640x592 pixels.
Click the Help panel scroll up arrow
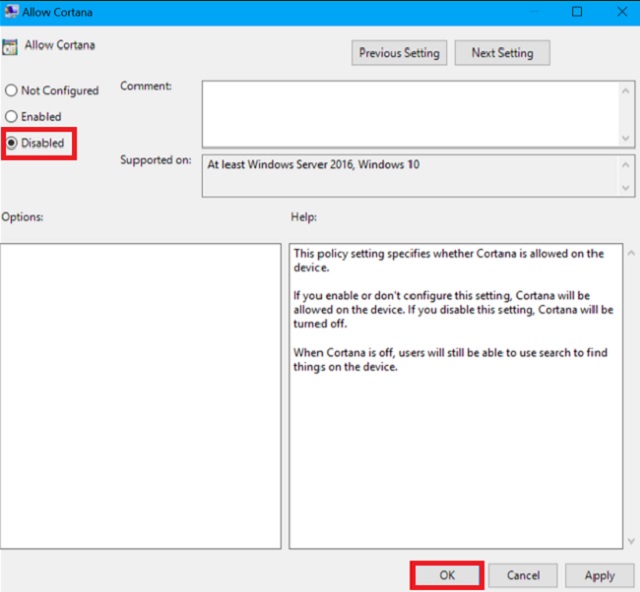[x=631, y=253]
